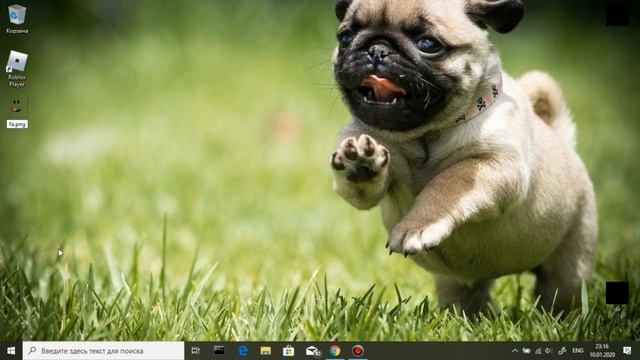Click the fa.png file name label
640x360 pixels.
(17, 124)
